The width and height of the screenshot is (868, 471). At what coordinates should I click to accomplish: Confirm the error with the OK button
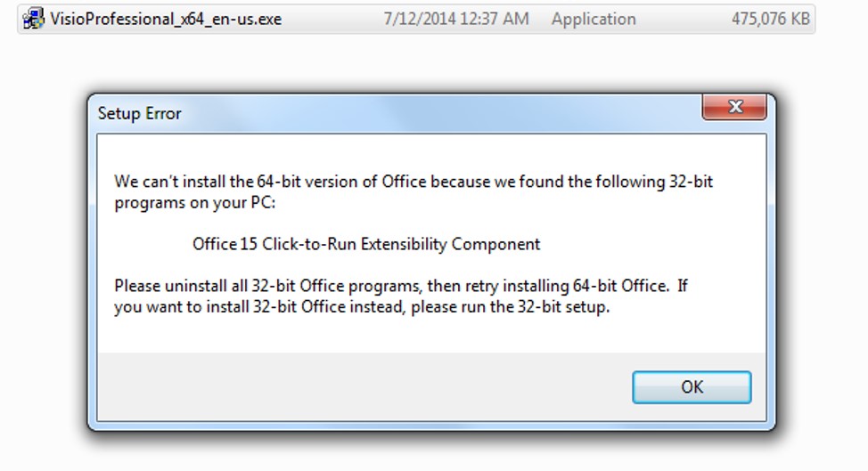(x=692, y=387)
